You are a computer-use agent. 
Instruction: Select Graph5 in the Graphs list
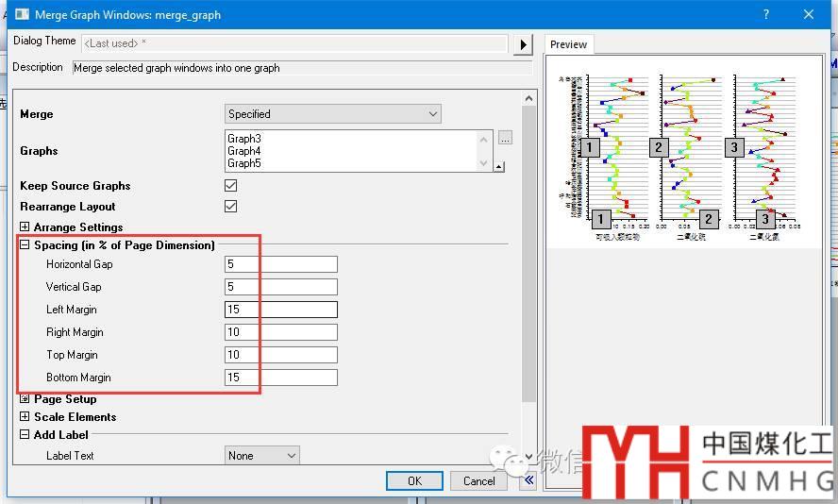click(244, 163)
